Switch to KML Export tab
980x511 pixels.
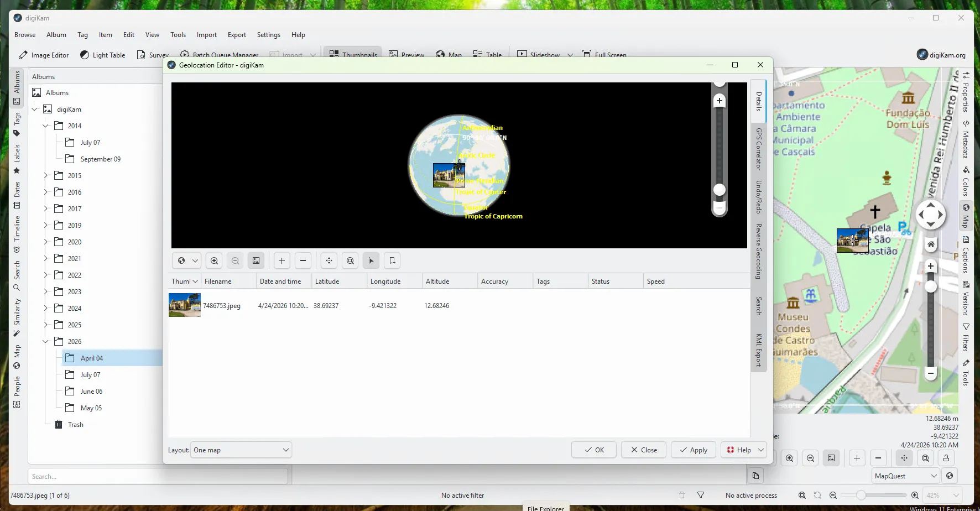point(759,350)
